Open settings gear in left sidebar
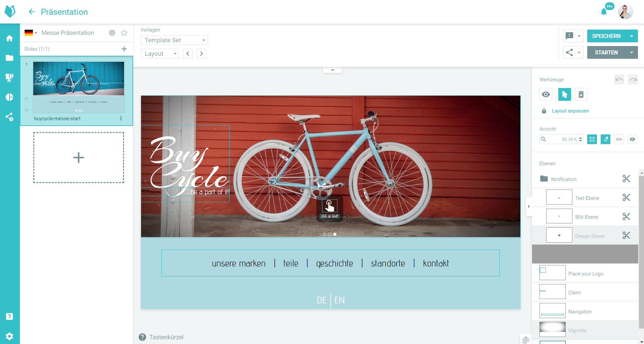The height and width of the screenshot is (344, 644). [9, 336]
